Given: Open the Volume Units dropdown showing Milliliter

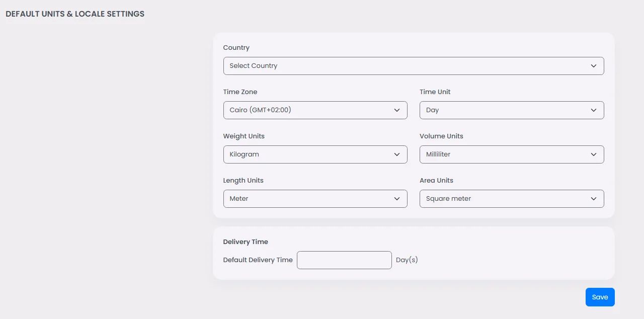Looking at the screenshot, I should pos(511,154).
